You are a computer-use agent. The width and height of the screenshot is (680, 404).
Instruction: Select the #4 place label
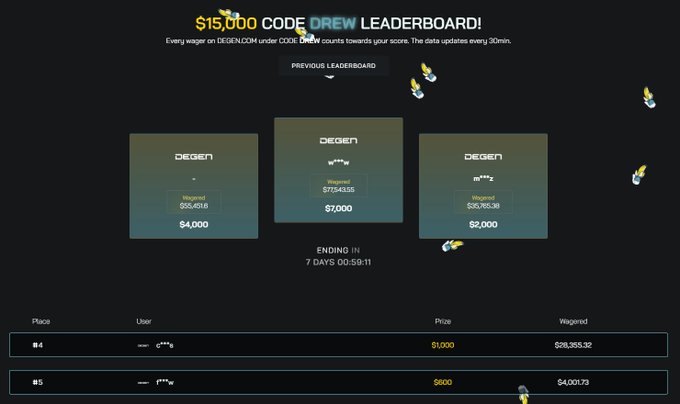pos(38,345)
